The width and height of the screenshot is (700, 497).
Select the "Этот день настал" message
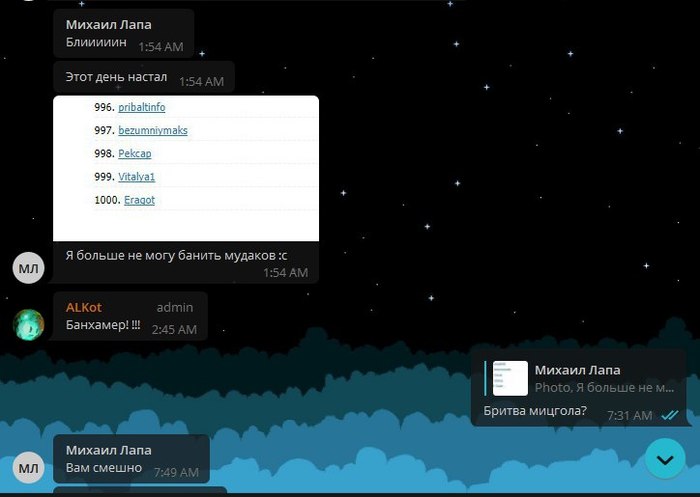[x=116, y=76]
